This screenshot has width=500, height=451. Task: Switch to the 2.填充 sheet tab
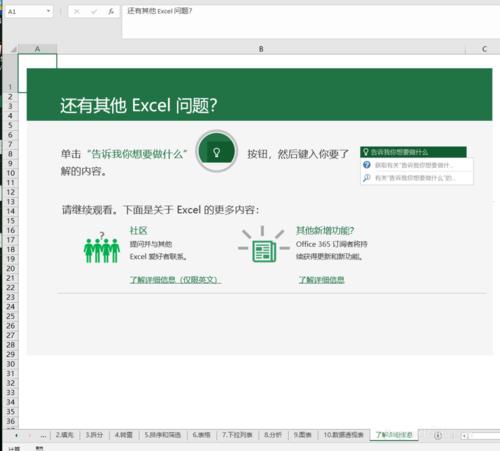65,435
